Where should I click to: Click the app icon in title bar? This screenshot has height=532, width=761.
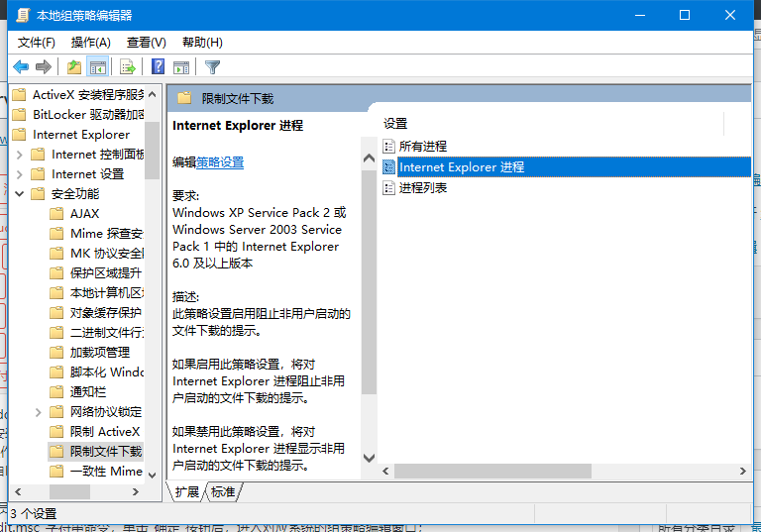click(x=23, y=15)
